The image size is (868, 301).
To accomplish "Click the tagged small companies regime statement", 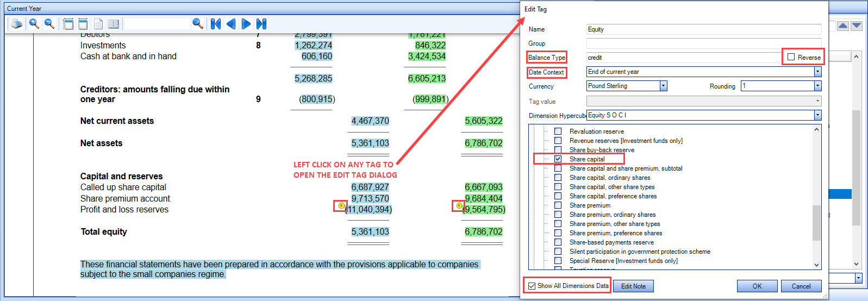I will coord(280,269).
